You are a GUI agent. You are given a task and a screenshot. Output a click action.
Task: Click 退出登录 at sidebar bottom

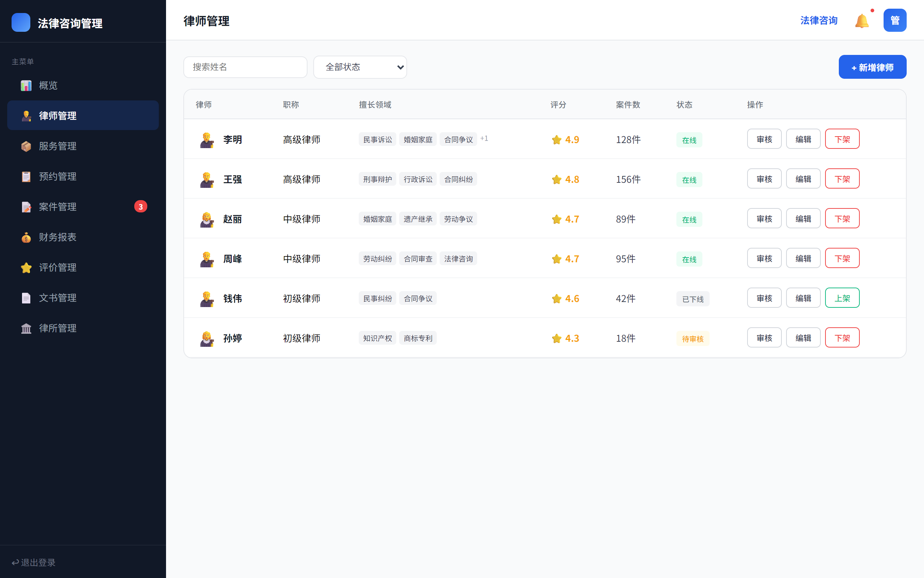pos(34,562)
